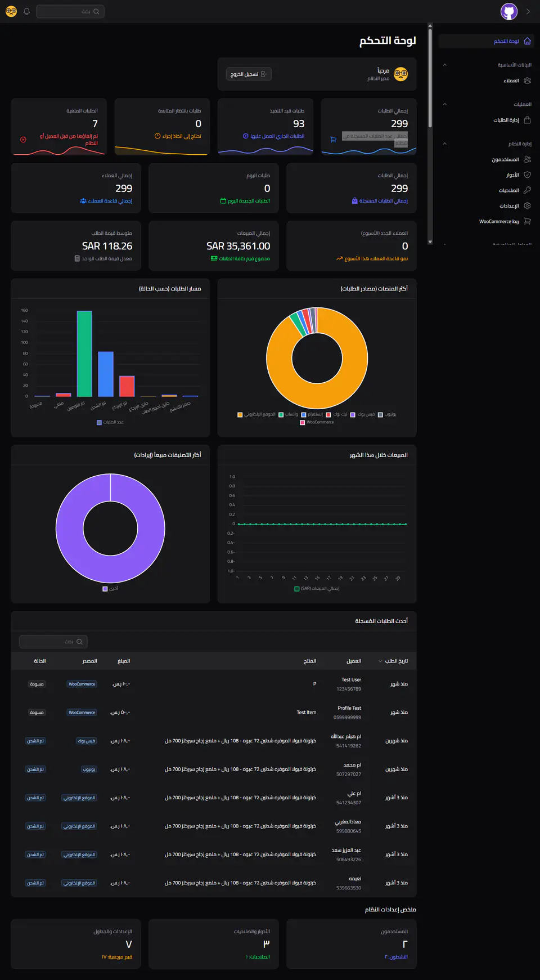Click the العميل column header

click(354, 661)
